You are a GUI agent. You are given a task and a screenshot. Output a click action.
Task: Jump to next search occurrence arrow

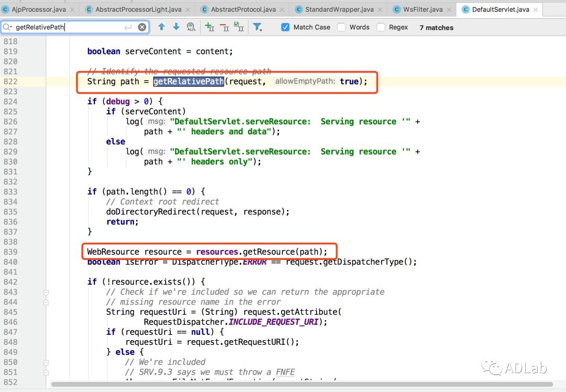click(176, 27)
